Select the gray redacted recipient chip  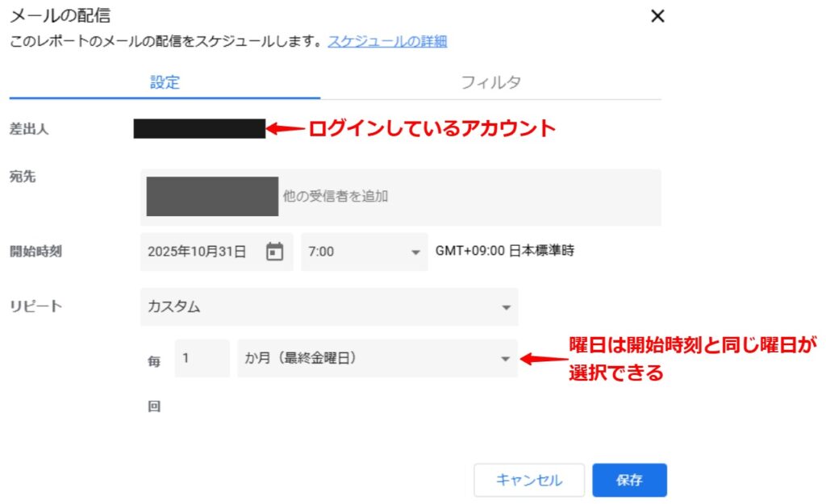212,197
